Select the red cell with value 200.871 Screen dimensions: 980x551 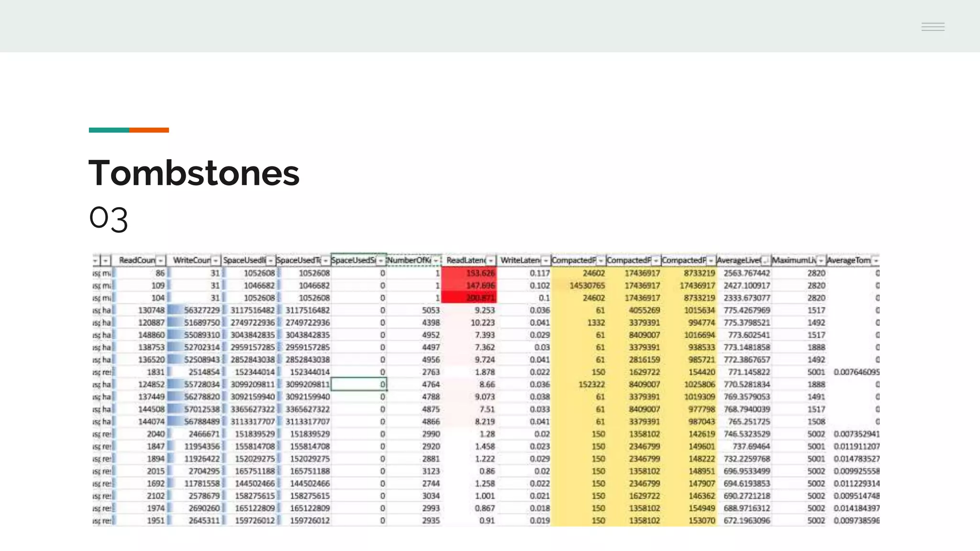point(469,298)
